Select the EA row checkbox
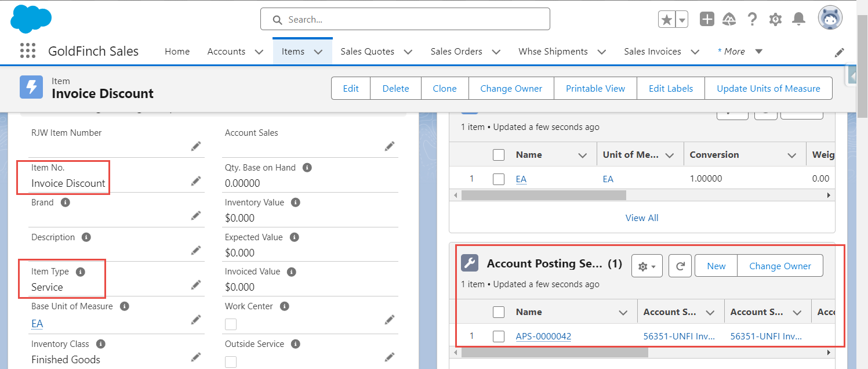This screenshot has height=369, width=868. click(499, 179)
